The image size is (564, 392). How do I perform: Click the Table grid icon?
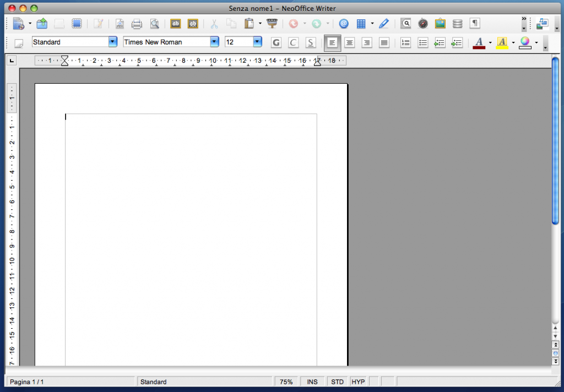click(x=361, y=24)
